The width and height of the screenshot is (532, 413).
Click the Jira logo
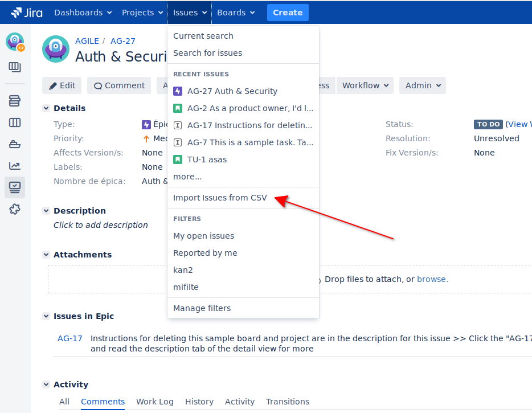26,13
